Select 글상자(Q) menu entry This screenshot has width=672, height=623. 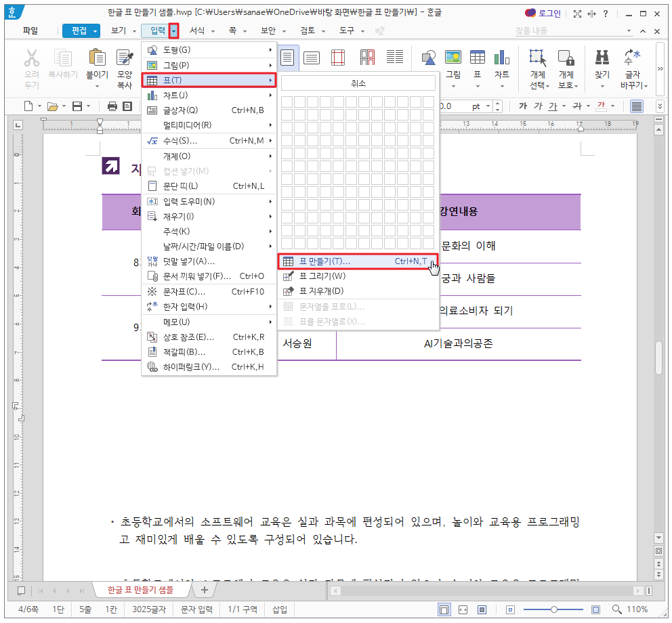pos(209,110)
